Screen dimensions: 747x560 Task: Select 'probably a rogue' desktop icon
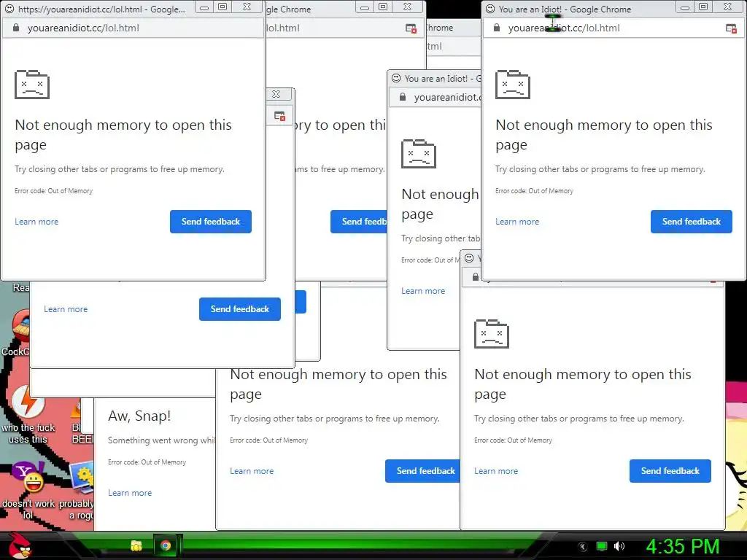click(x=77, y=491)
